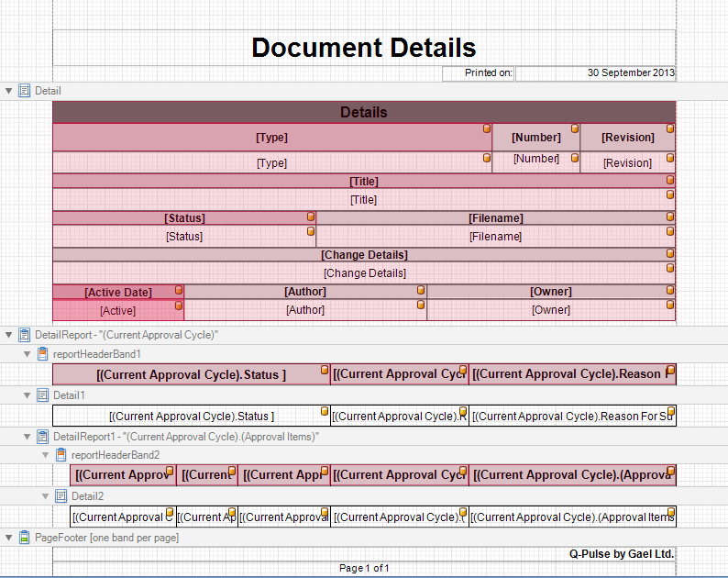Click data binding icon on bold [Title] header

(x=670, y=180)
